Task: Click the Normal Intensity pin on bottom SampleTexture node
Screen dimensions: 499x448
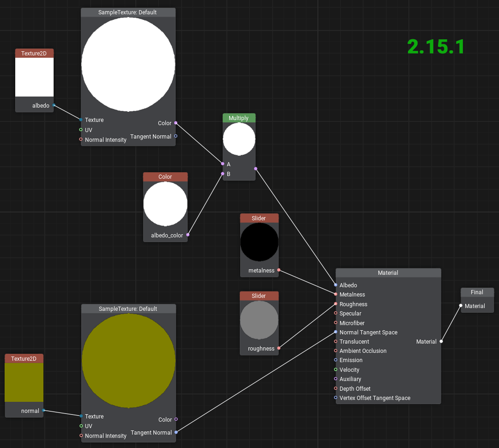Action: click(x=81, y=436)
